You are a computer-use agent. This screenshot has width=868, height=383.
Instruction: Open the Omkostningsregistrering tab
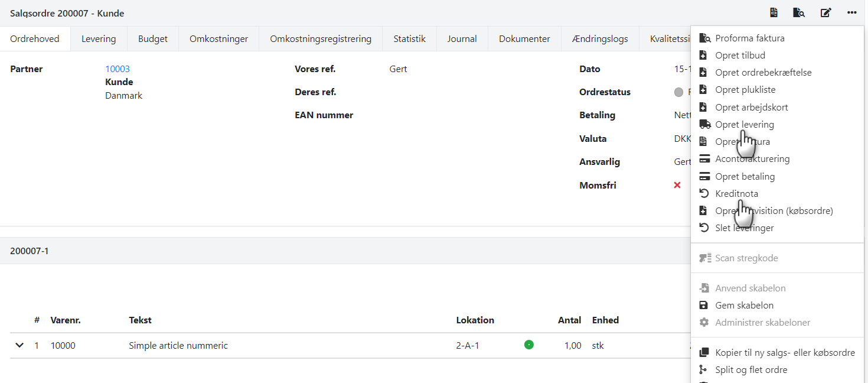pos(321,39)
